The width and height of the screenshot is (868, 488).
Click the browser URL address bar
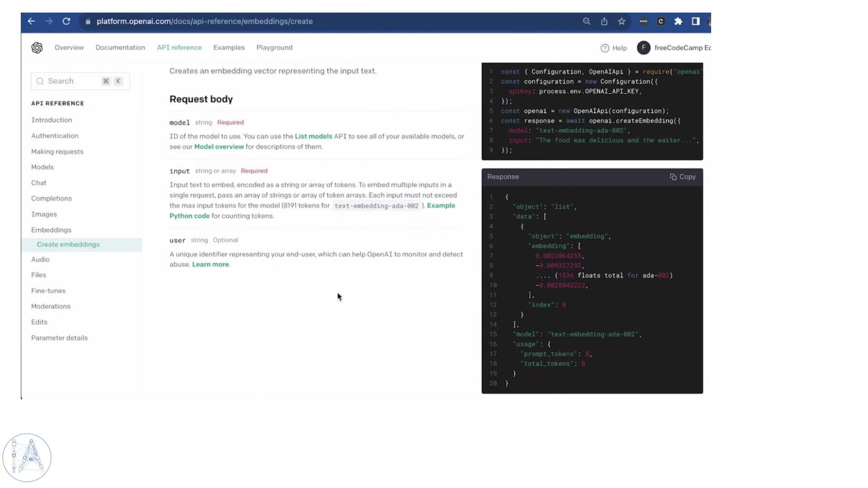click(x=204, y=21)
